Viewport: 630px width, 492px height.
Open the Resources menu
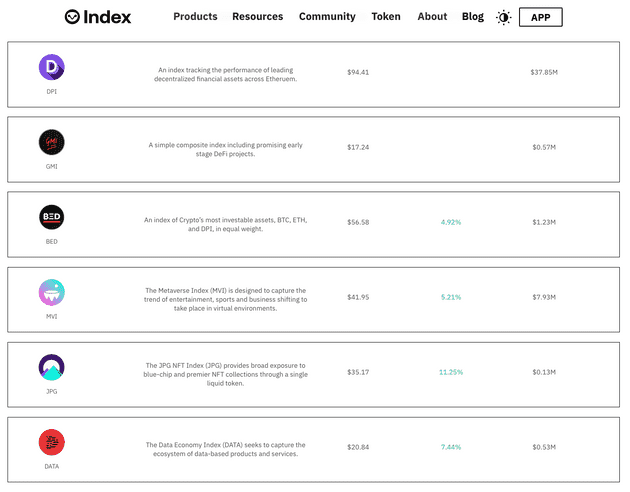click(258, 16)
